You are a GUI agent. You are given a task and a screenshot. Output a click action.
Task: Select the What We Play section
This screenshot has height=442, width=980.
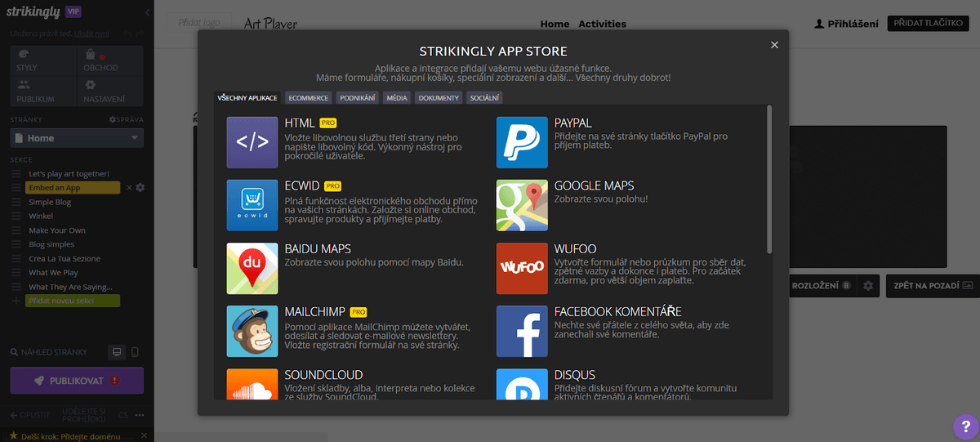(53, 272)
